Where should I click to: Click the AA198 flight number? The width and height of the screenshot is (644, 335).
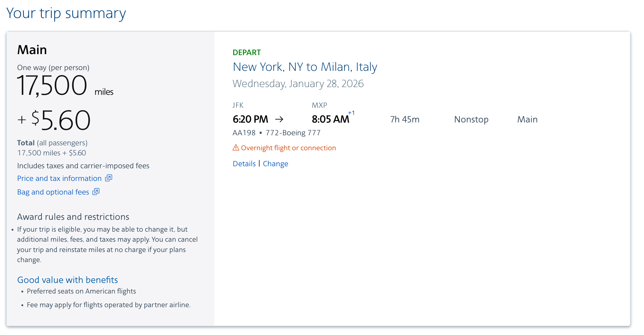244,133
